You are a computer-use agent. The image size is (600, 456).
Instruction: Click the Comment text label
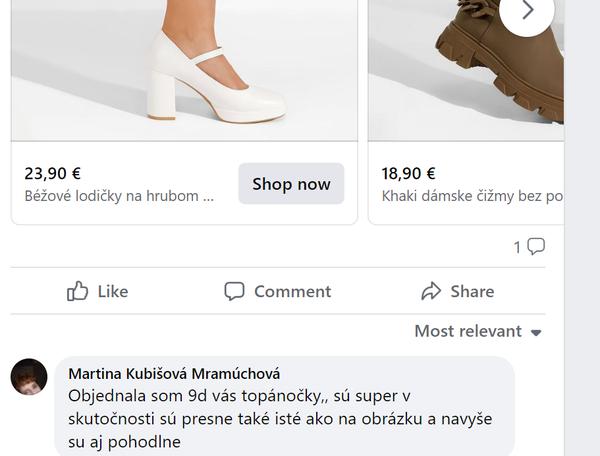292,291
